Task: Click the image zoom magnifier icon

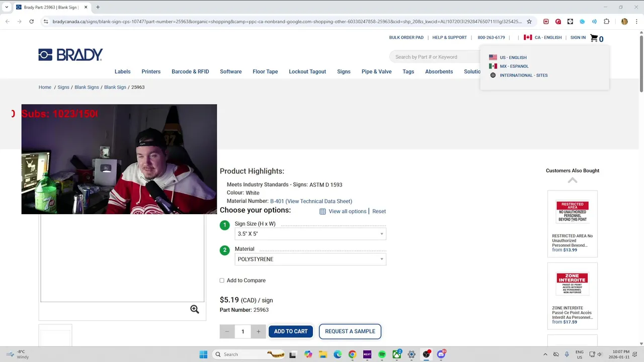Action: click(x=195, y=309)
